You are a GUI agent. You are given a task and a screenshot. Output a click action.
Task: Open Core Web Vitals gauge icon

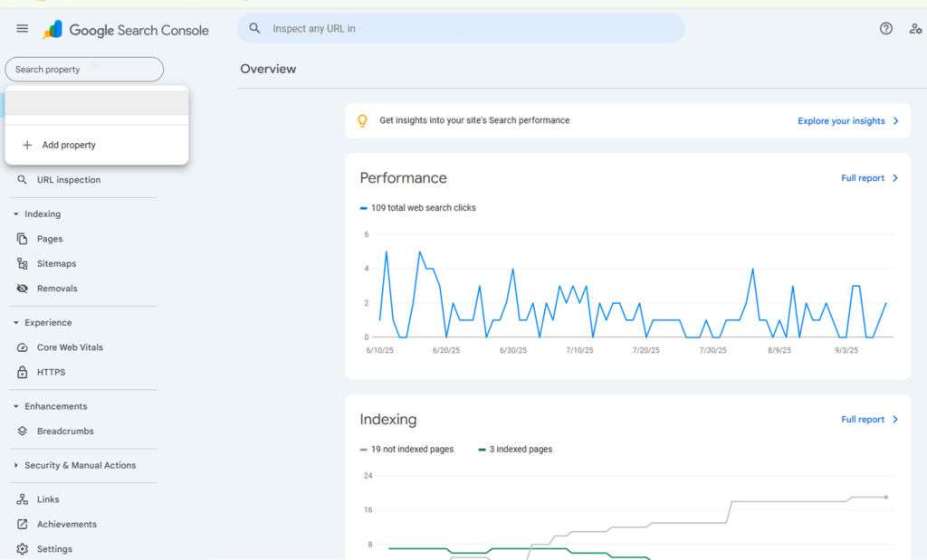point(23,347)
